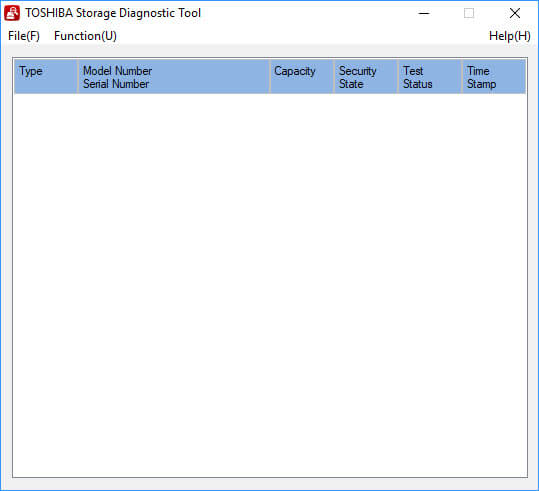
Task: Select the Capacity column header
Action: click(x=301, y=76)
